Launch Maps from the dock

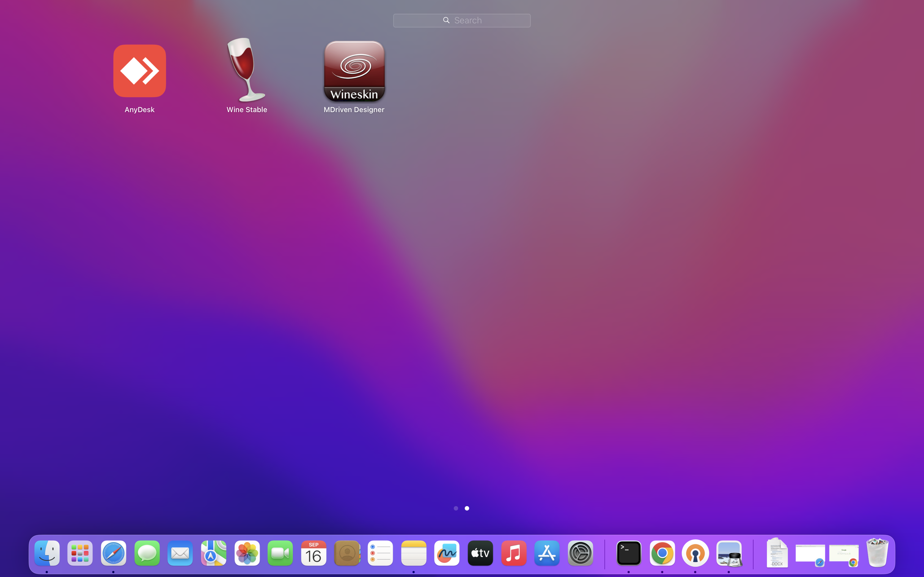(213, 553)
